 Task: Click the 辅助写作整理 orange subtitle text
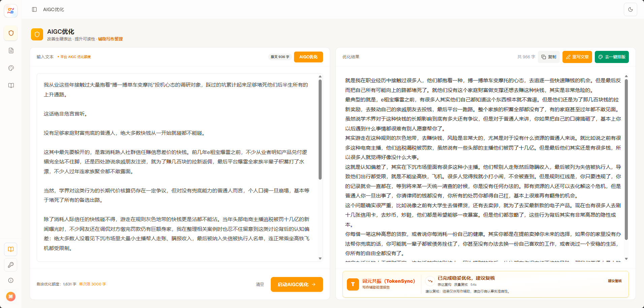pos(110,39)
